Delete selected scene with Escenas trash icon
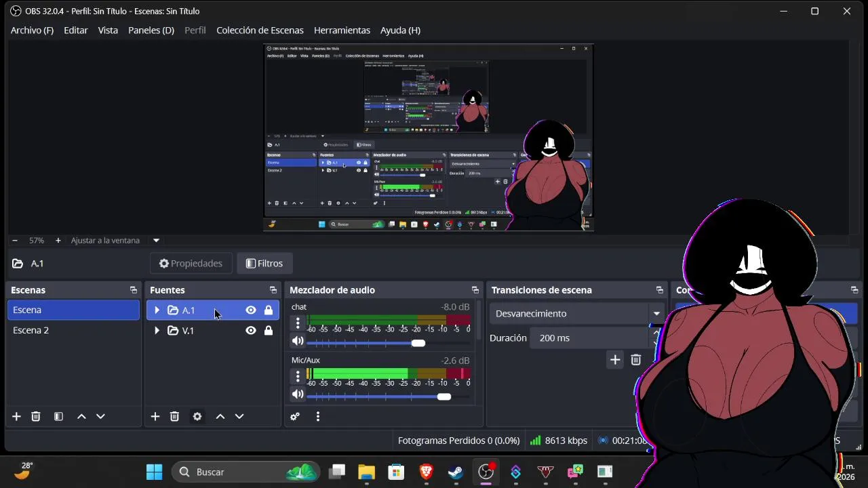 pos(36,416)
